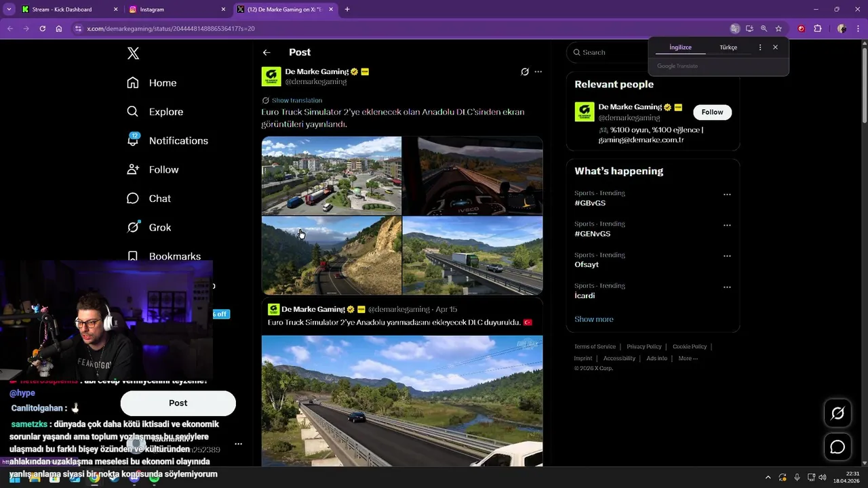Open more options for İcardi trend
Screen dimensions: 868x488
pyautogui.click(x=727, y=287)
